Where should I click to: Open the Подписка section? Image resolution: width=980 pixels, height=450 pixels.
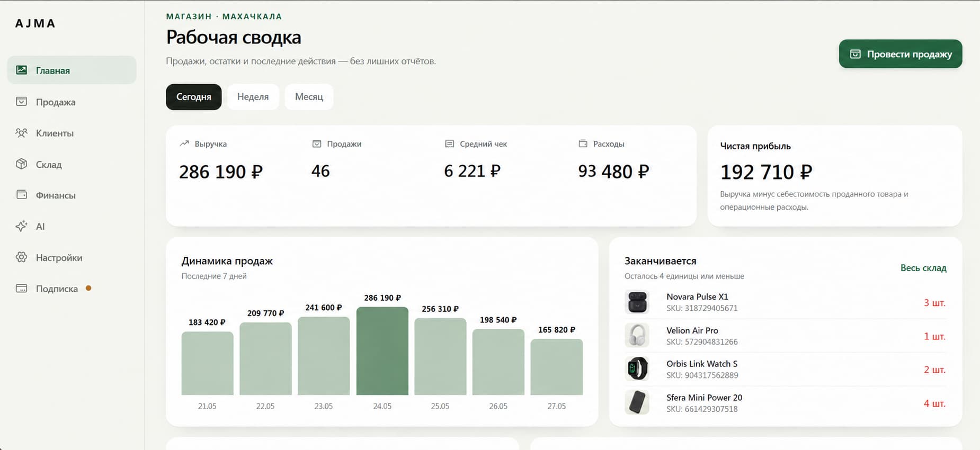[x=72, y=289]
